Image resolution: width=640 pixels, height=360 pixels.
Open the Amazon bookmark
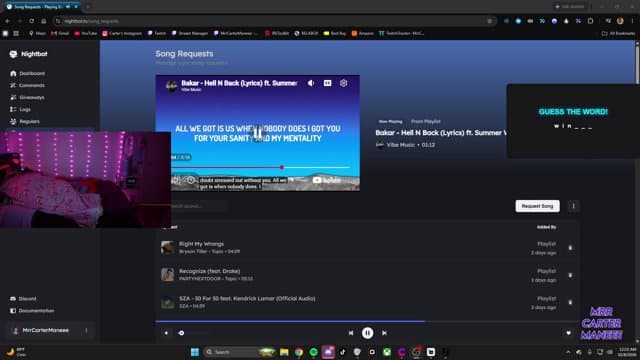coord(363,33)
